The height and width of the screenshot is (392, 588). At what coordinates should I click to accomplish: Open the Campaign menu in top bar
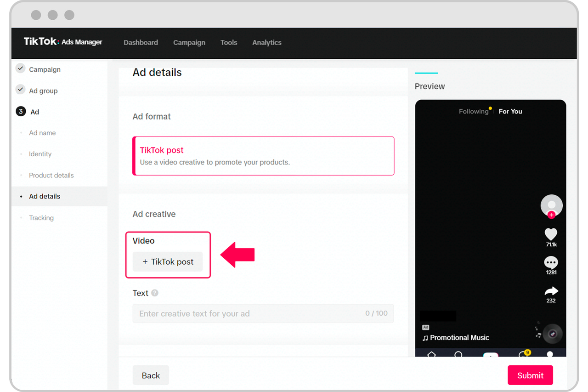coord(189,42)
